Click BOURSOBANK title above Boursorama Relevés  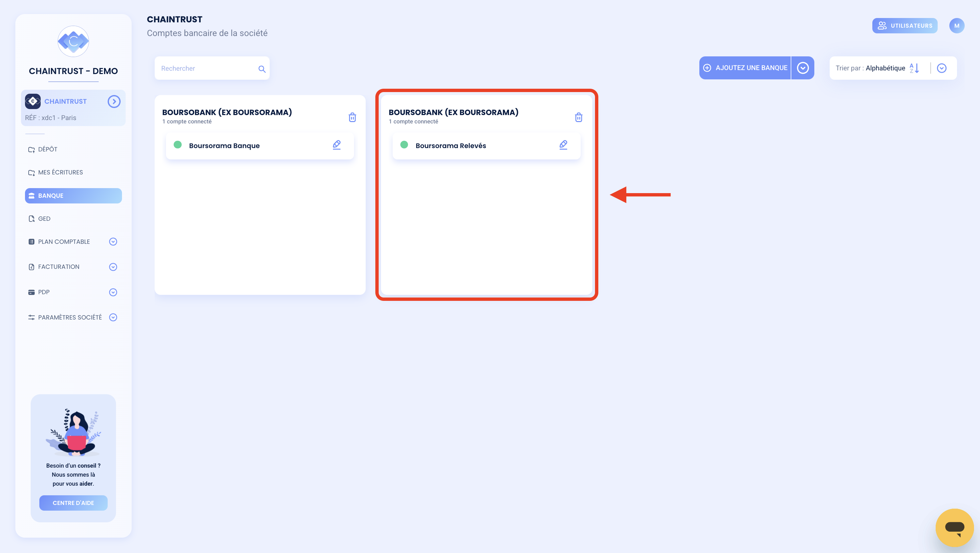click(x=453, y=112)
